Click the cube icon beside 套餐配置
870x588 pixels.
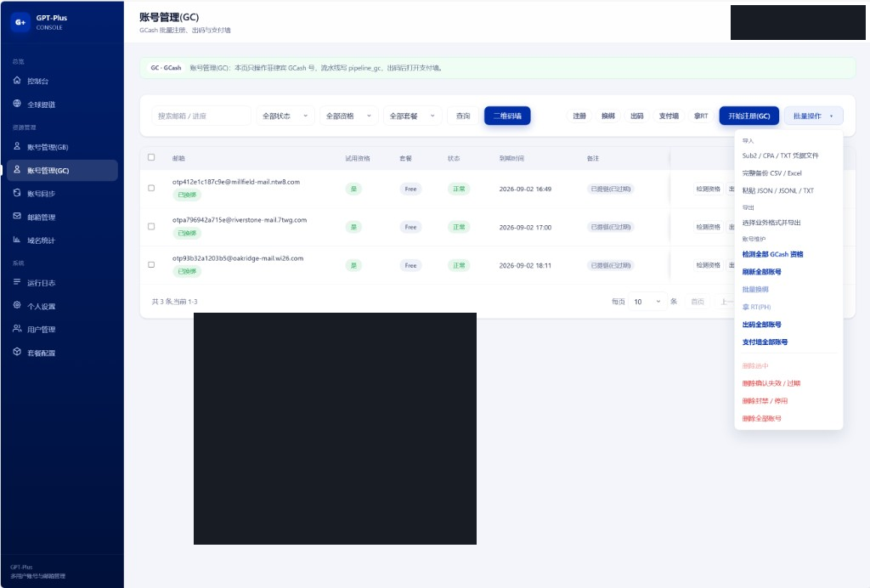pyautogui.click(x=17, y=353)
